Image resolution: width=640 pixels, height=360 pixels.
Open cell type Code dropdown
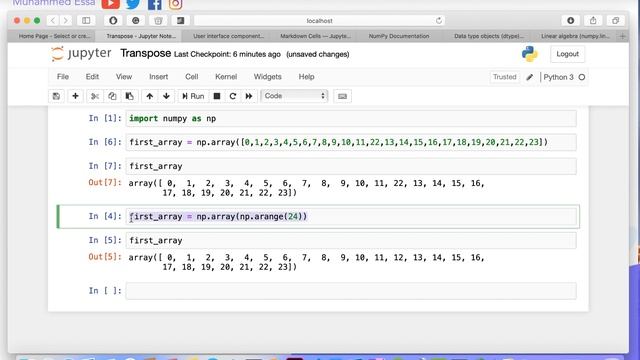[x=294, y=96]
